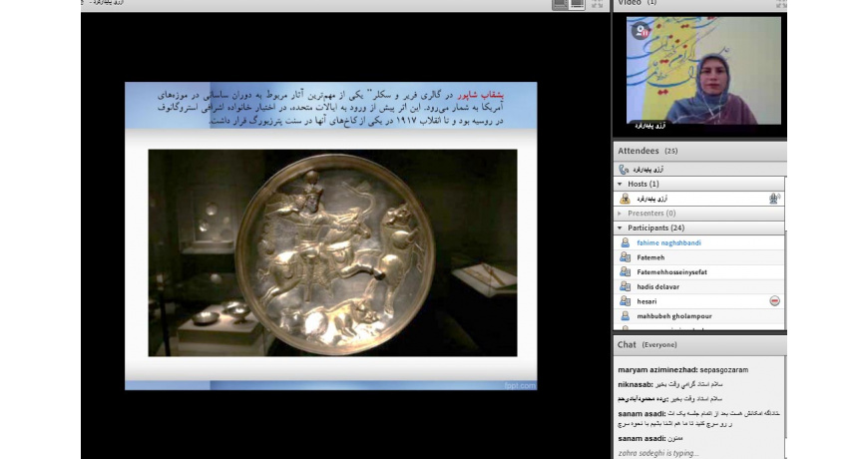Pause the webcam video with the overlay icon

pos(642,31)
